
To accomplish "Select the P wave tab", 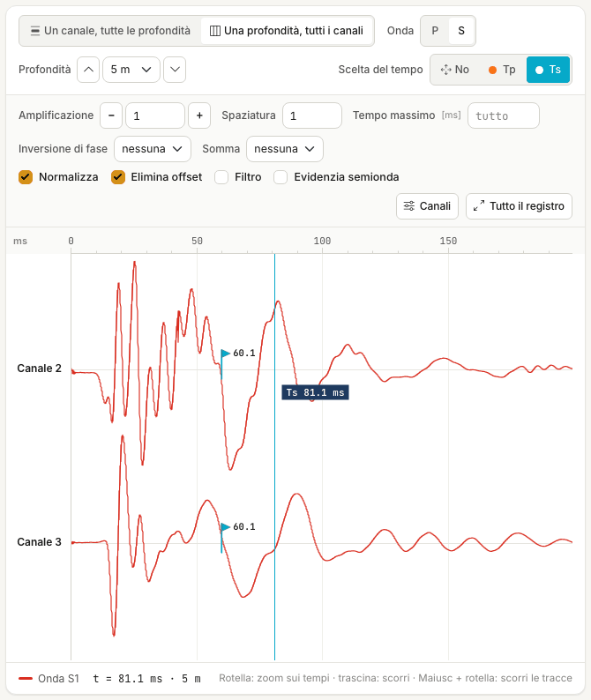I will coord(435,31).
